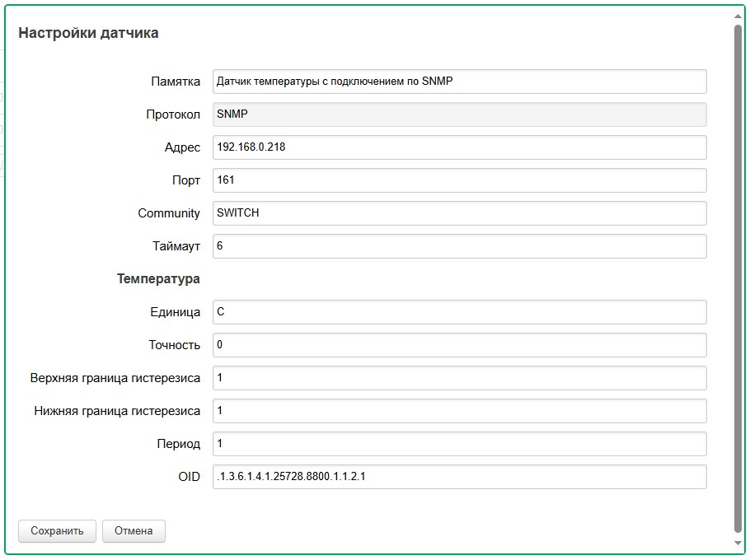The width and height of the screenshot is (750, 560).
Task: Click the Памятка description input field
Action: pyautogui.click(x=459, y=82)
